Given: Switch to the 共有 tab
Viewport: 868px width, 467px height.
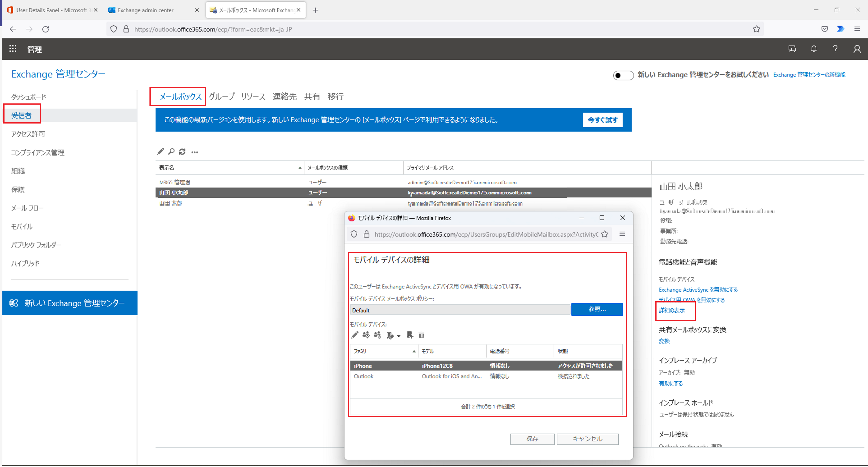Looking at the screenshot, I should [312, 96].
